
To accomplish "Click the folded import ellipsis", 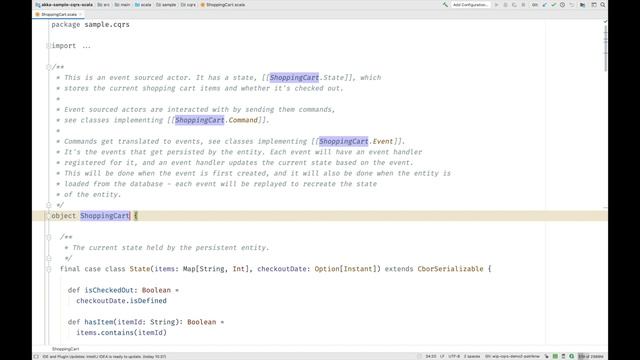I will [x=86, y=46].
